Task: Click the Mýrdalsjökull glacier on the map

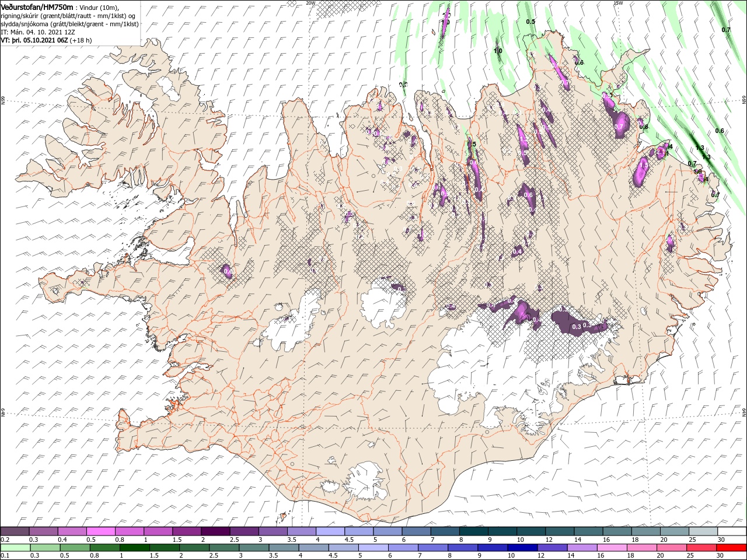Action: pyautogui.click(x=365, y=481)
